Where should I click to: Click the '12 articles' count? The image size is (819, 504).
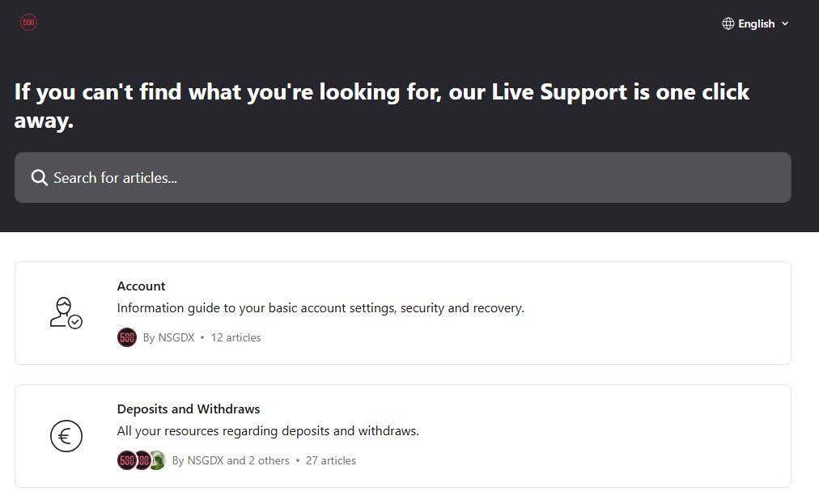click(236, 337)
